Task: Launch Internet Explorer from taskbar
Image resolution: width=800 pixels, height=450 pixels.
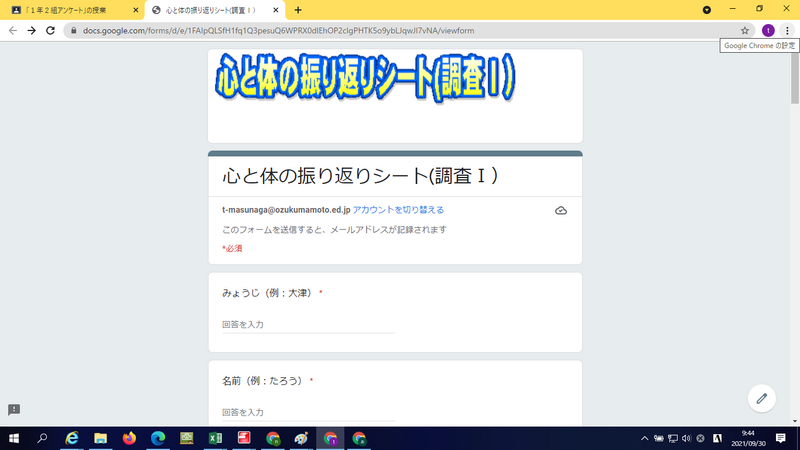Action: pos(72,438)
